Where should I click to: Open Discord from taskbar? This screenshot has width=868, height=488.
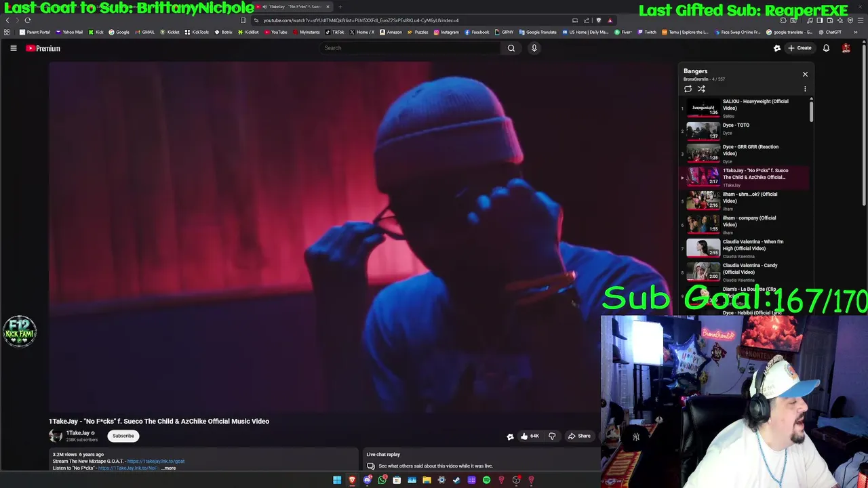[x=367, y=480]
